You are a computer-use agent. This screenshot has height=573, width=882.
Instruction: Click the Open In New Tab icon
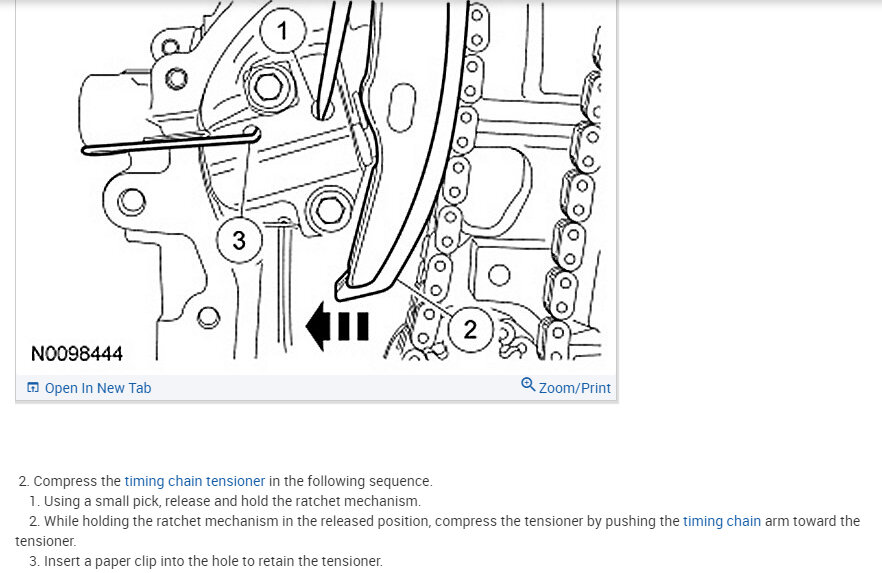point(33,387)
